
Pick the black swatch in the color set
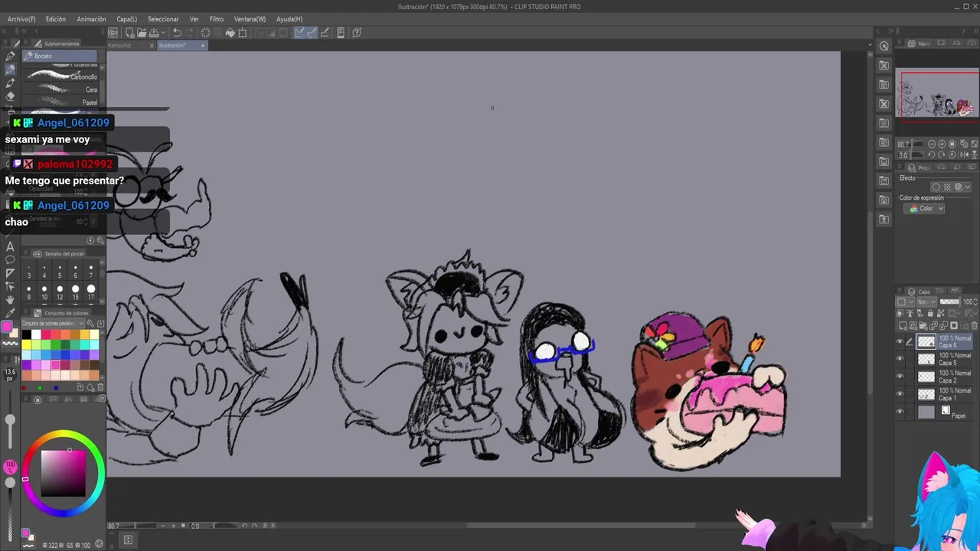27,335
